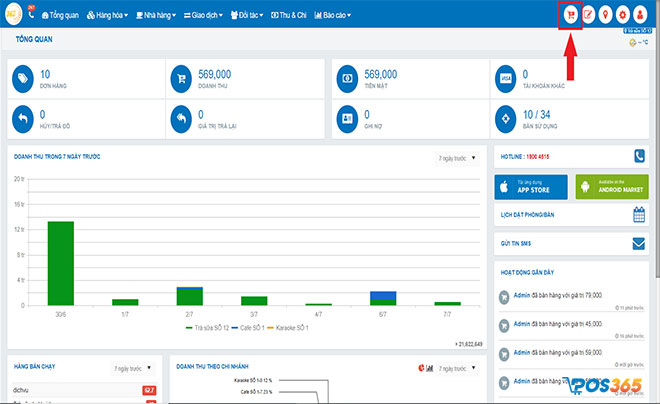Image resolution: width=660 pixels, height=404 pixels.
Task: Click the Android Market download button
Action: 611,186
